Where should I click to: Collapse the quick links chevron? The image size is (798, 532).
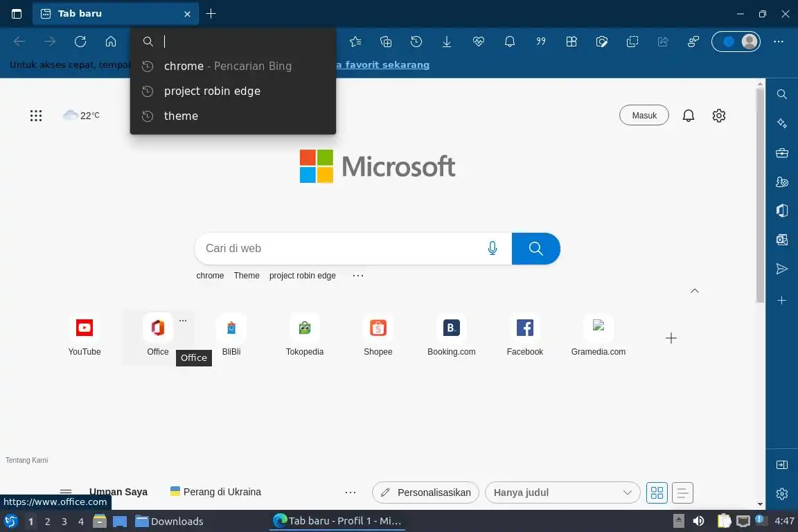click(x=695, y=291)
